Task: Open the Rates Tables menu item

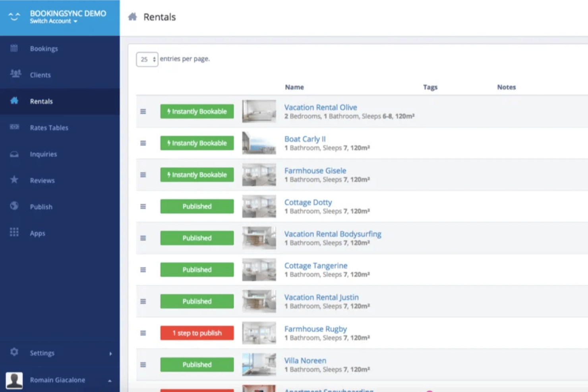Action: tap(49, 127)
